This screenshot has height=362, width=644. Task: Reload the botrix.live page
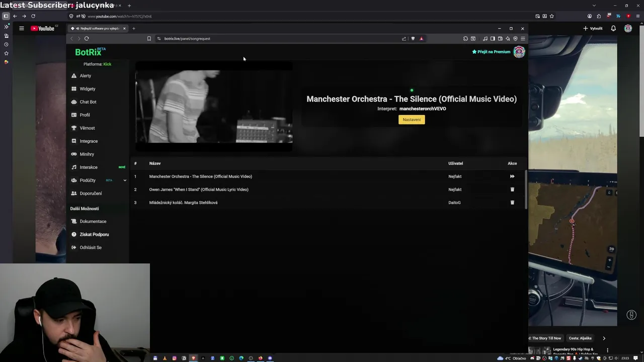pos(87,39)
